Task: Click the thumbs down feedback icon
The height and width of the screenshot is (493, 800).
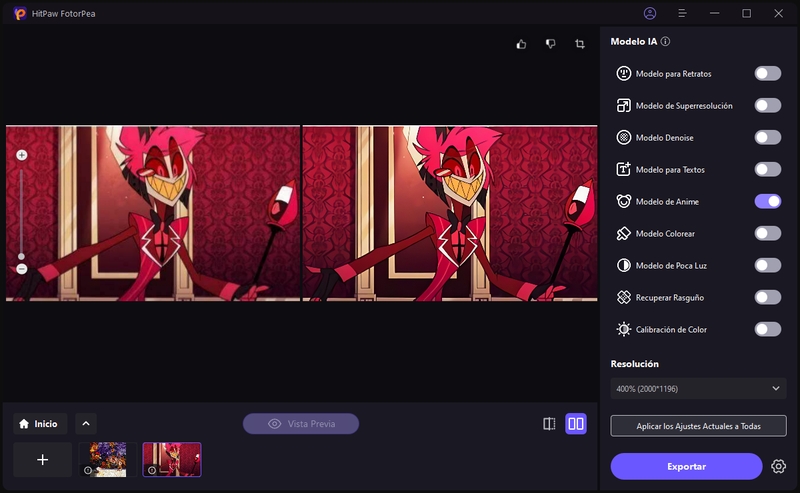Action: pos(550,44)
